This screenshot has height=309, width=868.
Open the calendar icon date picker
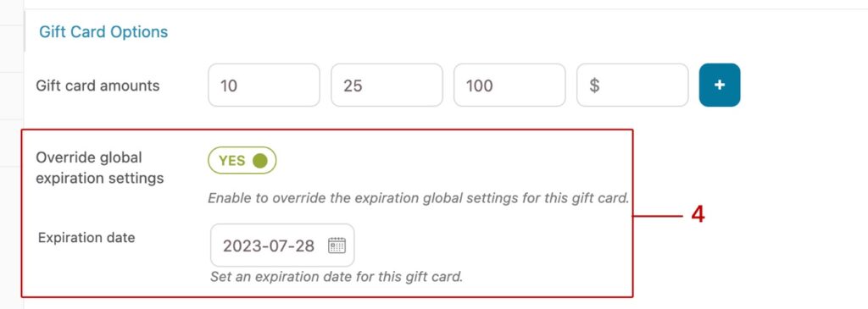point(337,246)
